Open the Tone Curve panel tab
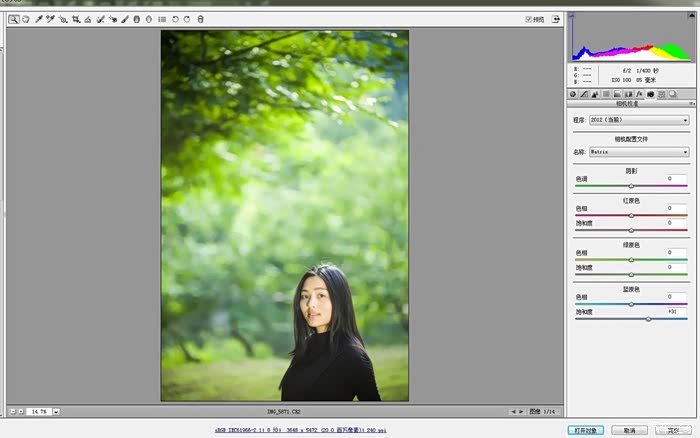 point(583,94)
